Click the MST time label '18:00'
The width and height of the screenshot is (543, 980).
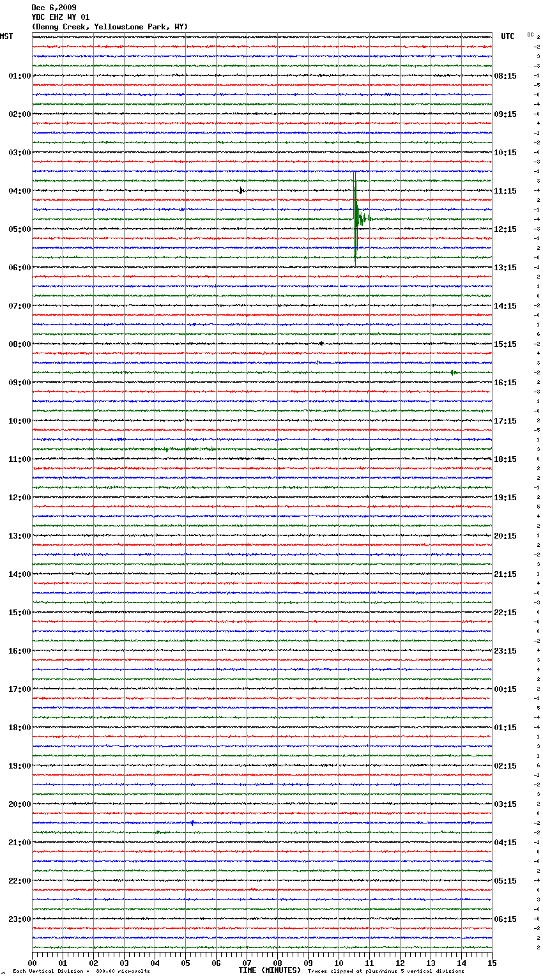click(x=20, y=728)
